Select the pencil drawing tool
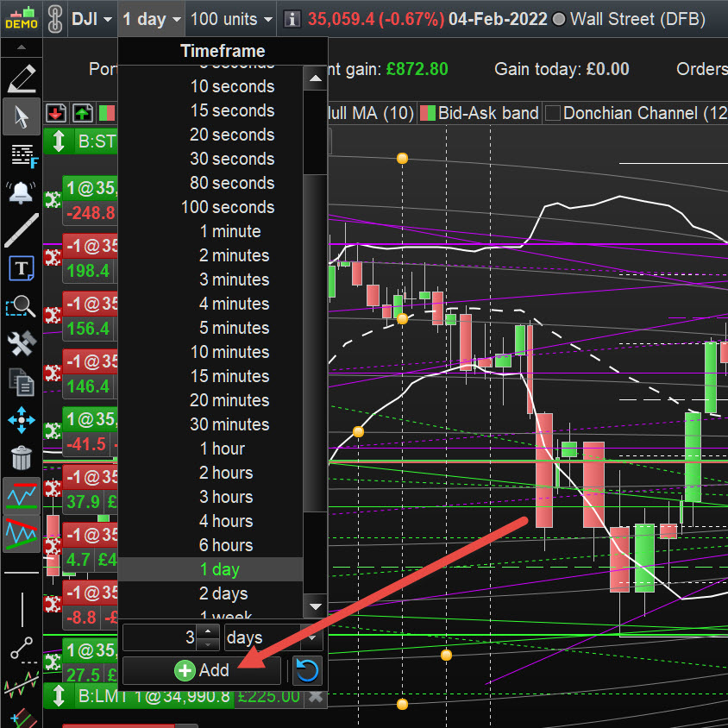This screenshot has height=728, width=728. pos(22,78)
